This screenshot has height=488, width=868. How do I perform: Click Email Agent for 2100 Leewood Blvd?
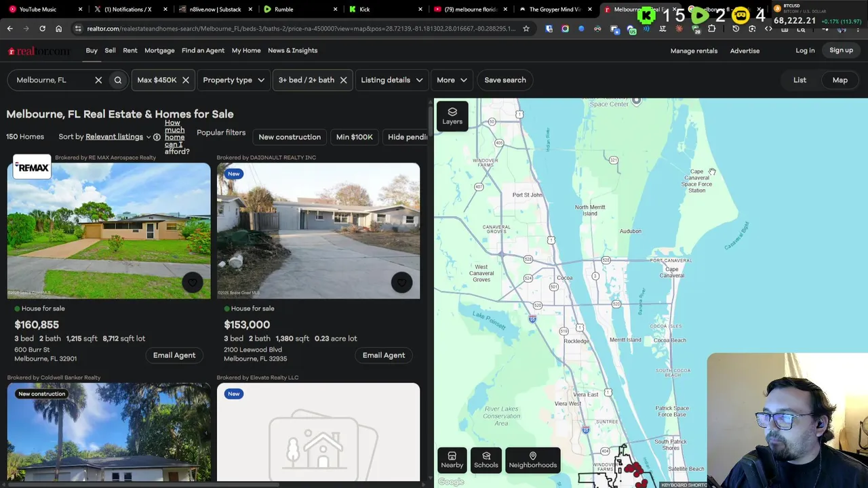[x=384, y=355]
